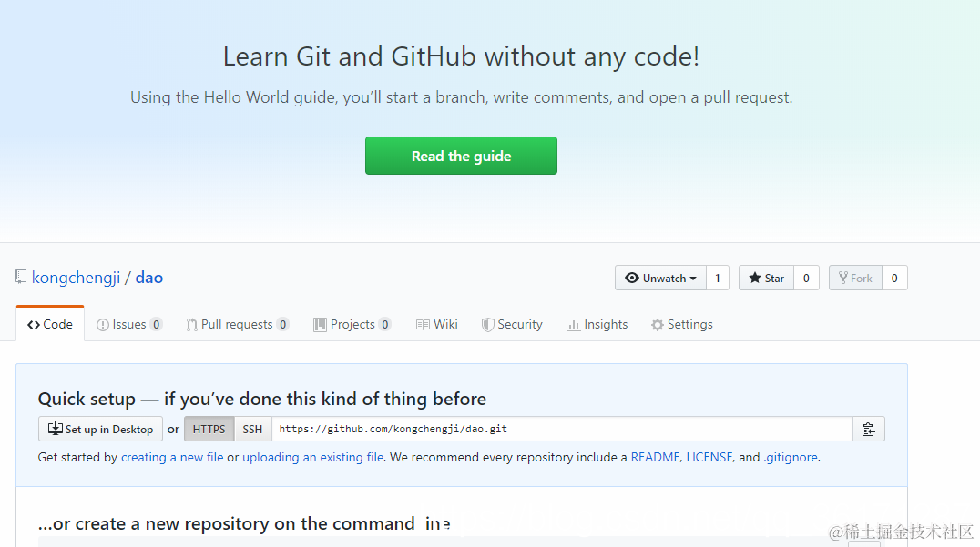The image size is (980, 547).
Task: Open the Insights tab
Action: pos(597,324)
